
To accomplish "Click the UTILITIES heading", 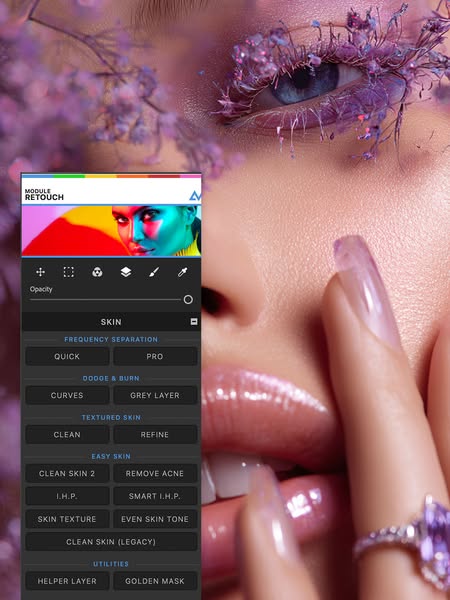I will click(x=111, y=564).
